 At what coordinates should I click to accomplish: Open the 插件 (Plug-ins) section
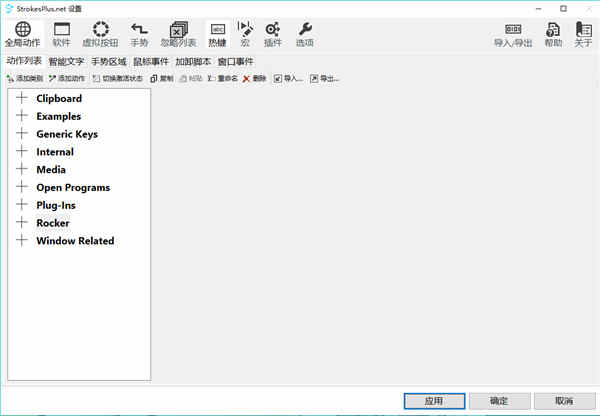coord(273,34)
